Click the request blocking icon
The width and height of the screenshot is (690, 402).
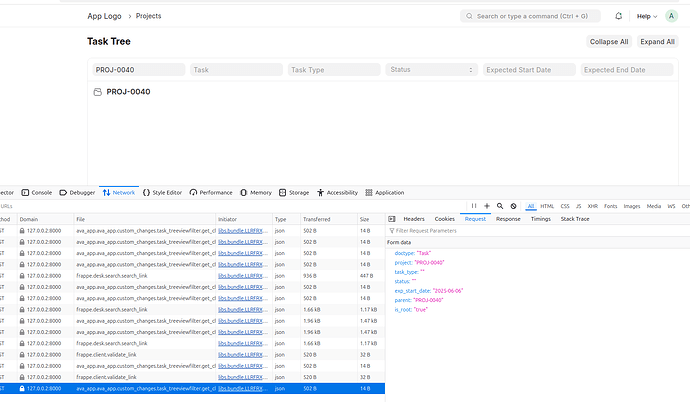click(x=513, y=205)
